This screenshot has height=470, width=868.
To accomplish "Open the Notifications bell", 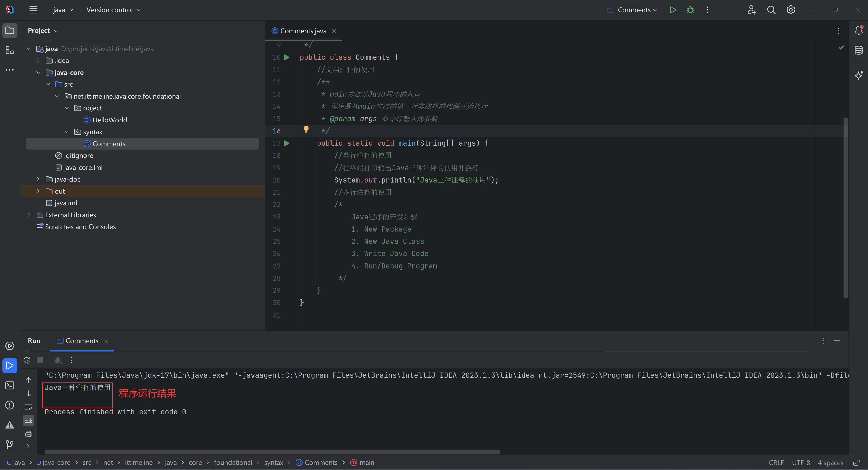I will 859,30.
